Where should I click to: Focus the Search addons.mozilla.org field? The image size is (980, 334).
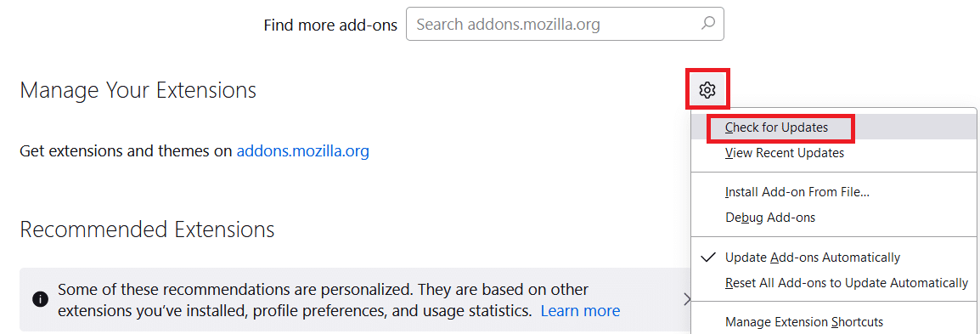(x=565, y=25)
